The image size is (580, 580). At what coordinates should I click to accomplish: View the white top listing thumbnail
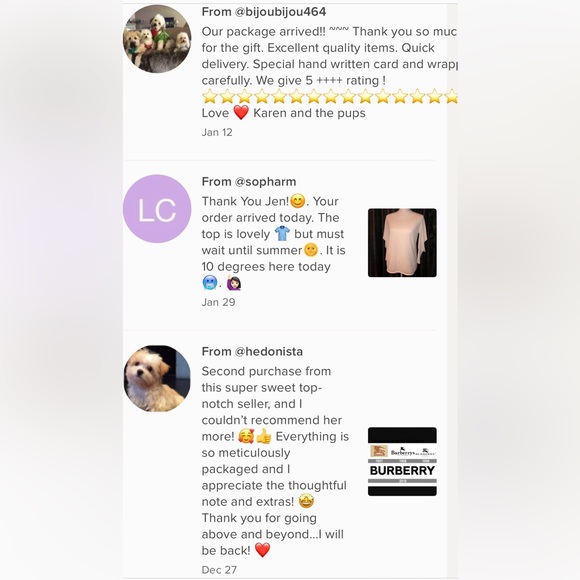(x=402, y=243)
